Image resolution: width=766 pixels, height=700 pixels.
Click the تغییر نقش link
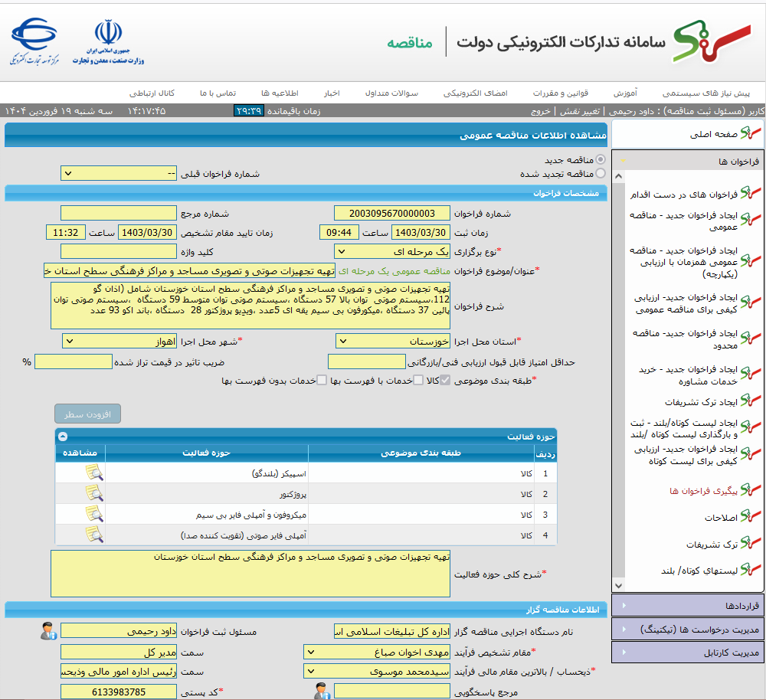(x=580, y=111)
